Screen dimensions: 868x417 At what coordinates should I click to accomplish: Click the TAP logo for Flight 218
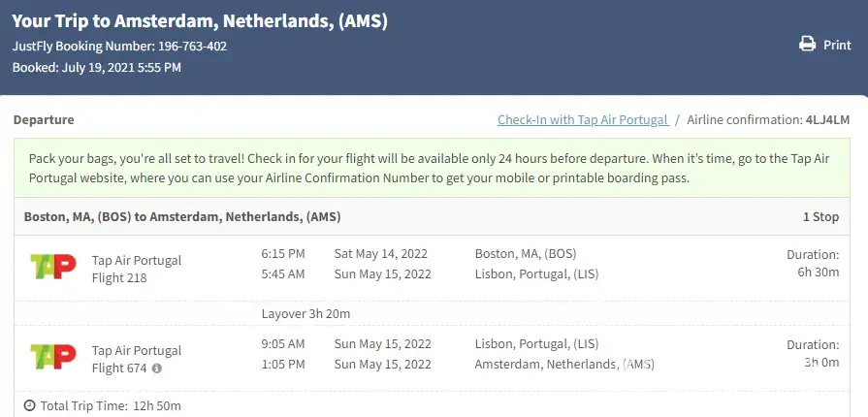click(52, 267)
